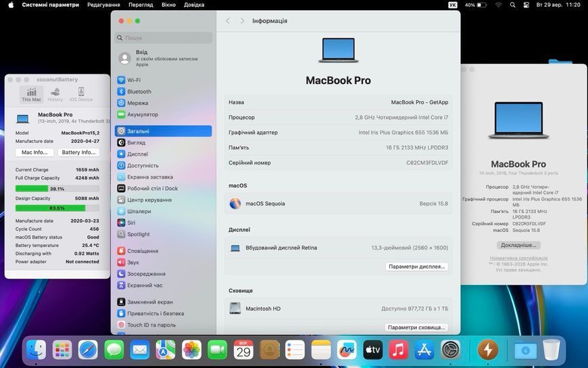Select Акумулятор in settings sidebar
The width and height of the screenshot is (588, 368).
163,114
